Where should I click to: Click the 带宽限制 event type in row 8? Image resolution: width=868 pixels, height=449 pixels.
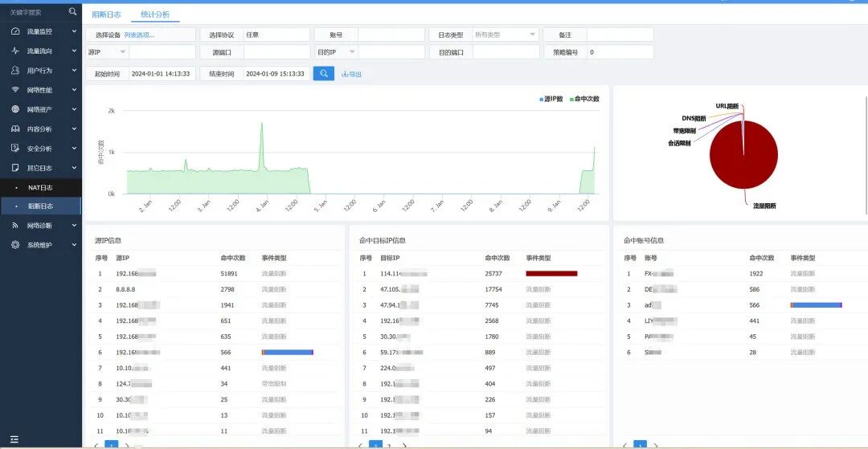(x=274, y=384)
